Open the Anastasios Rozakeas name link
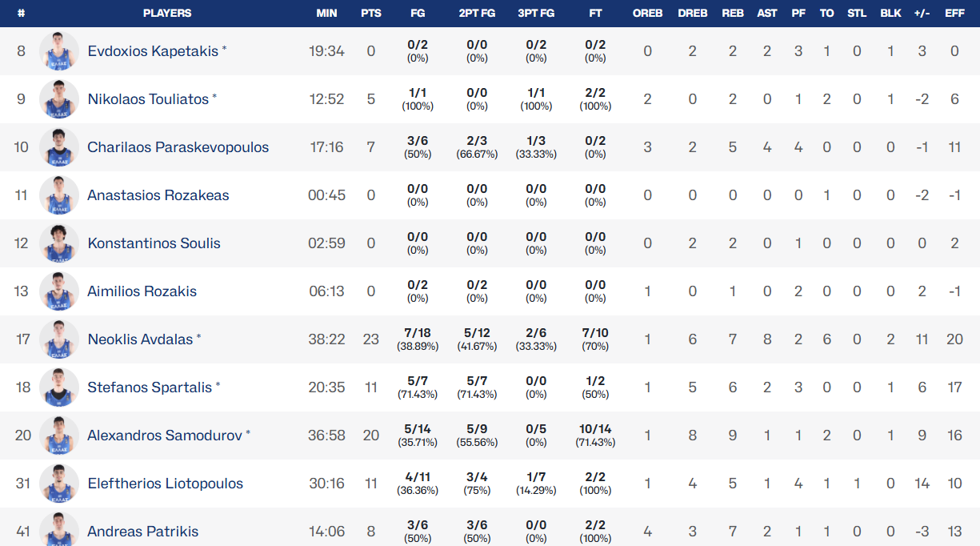The height and width of the screenshot is (546, 980). point(158,195)
